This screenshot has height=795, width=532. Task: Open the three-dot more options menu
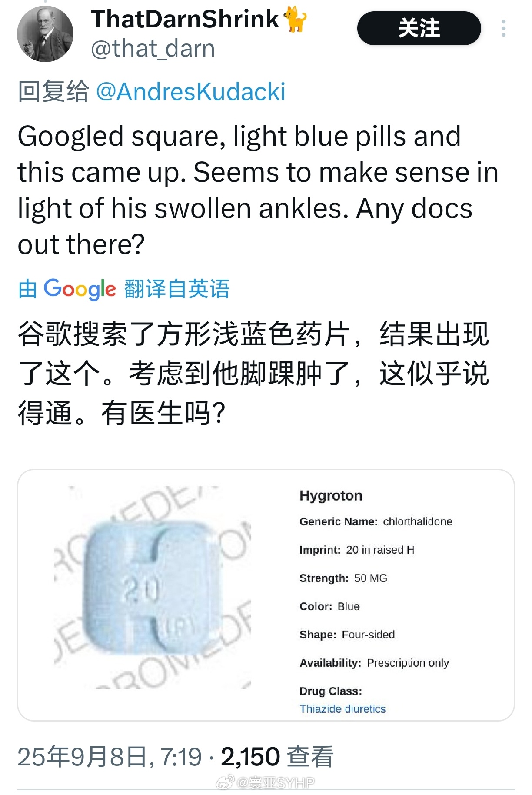point(503,28)
